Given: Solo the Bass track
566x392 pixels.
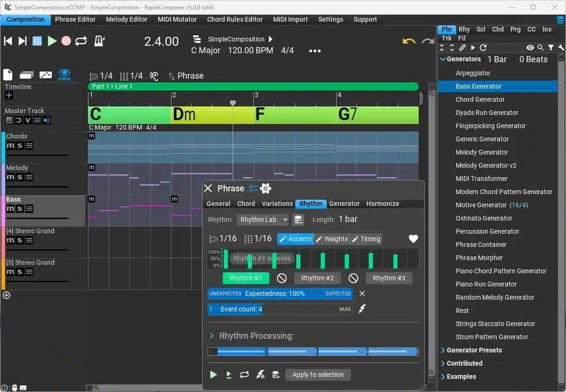Looking at the screenshot, I should coord(19,209).
